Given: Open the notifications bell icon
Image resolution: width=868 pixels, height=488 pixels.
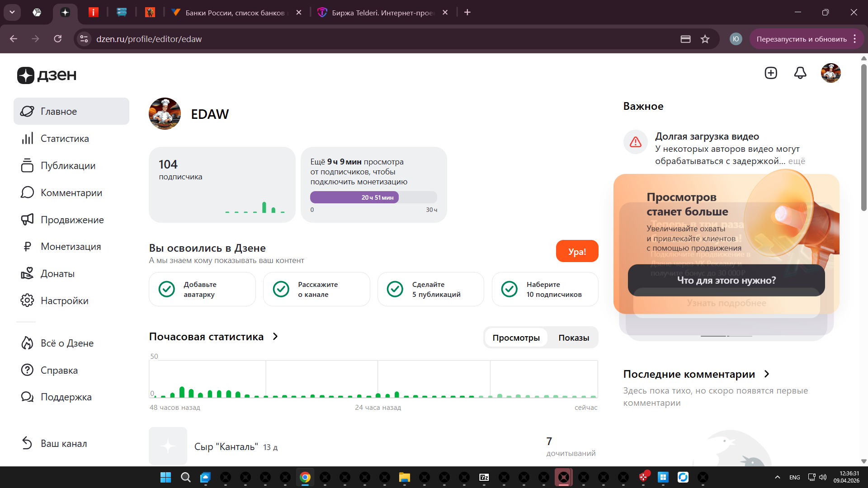Looking at the screenshot, I should pyautogui.click(x=800, y=73).
